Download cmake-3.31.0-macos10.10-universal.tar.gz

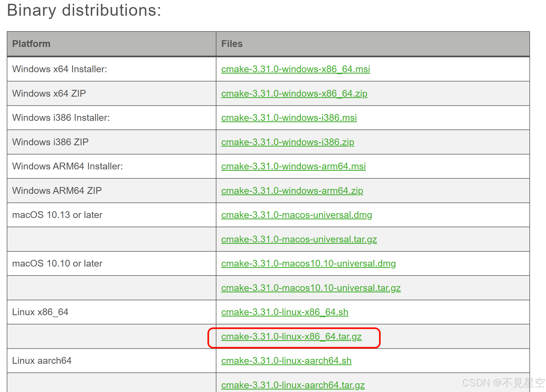pos(311,288)
